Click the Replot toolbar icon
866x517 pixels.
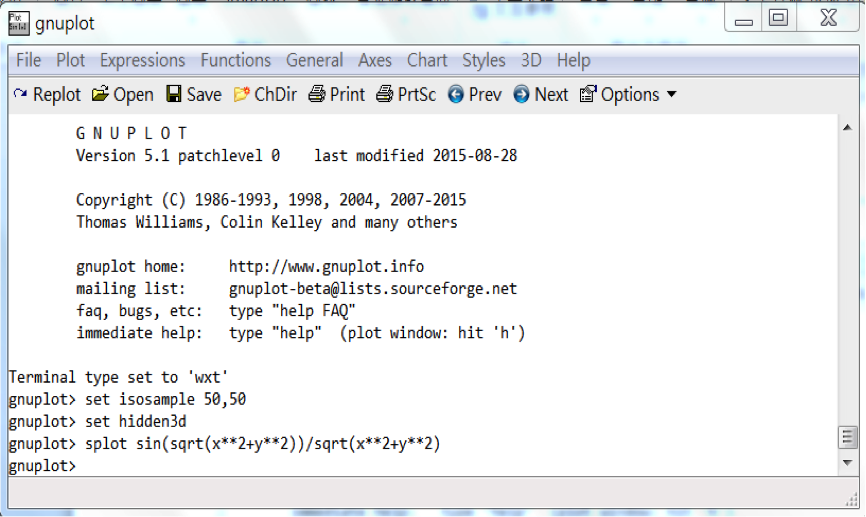[21, 95]
